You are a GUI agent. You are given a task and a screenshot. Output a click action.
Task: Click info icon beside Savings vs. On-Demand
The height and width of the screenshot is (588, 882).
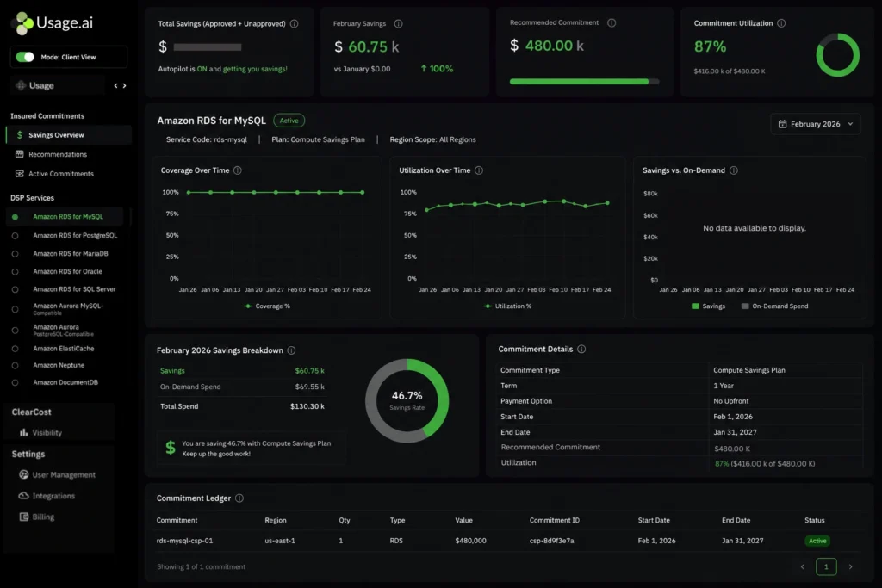[734, 170]
